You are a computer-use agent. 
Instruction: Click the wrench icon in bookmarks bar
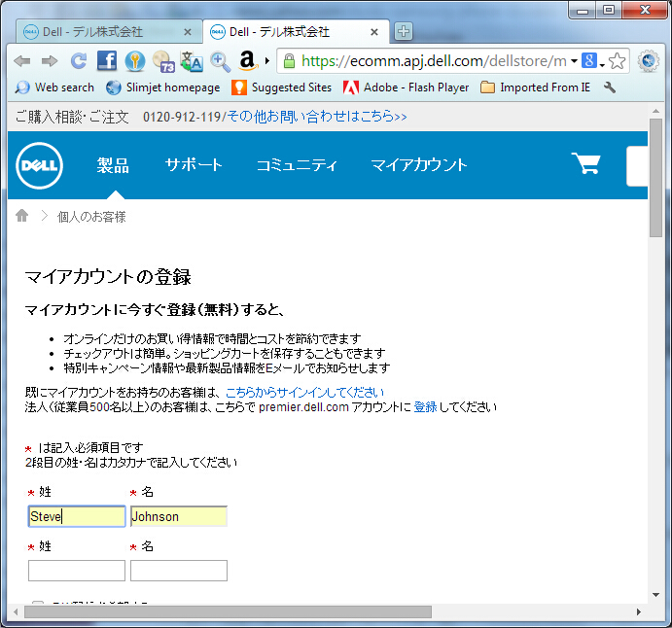click(x=610, y=87)
